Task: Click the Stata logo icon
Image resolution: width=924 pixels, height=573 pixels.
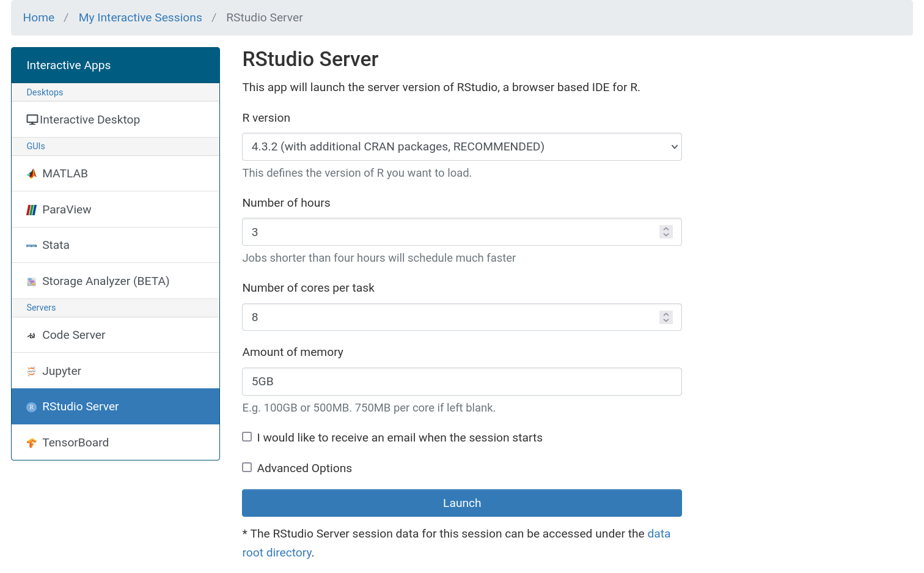Action: coord(32,246)
